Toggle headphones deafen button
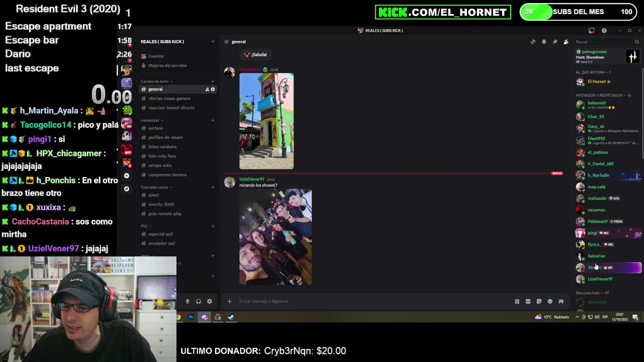 click(x=198, y=301)
